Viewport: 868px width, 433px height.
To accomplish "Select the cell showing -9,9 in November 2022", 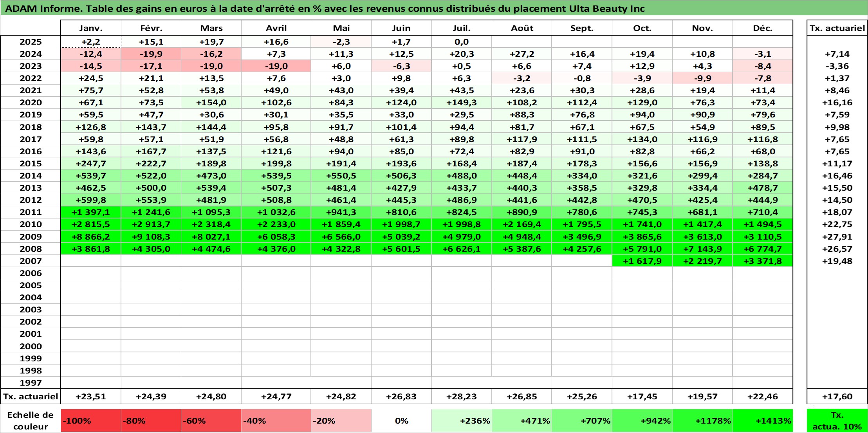I will point(702,78).
